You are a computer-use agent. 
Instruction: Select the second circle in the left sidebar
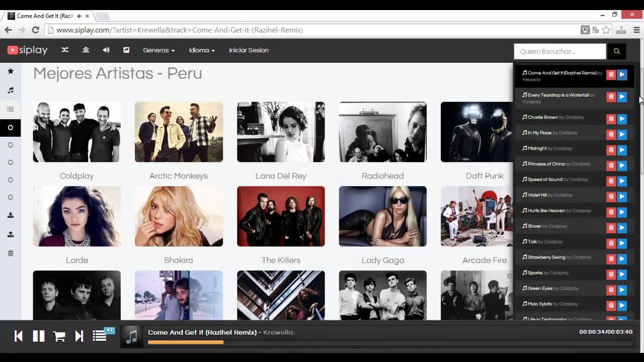10,145
